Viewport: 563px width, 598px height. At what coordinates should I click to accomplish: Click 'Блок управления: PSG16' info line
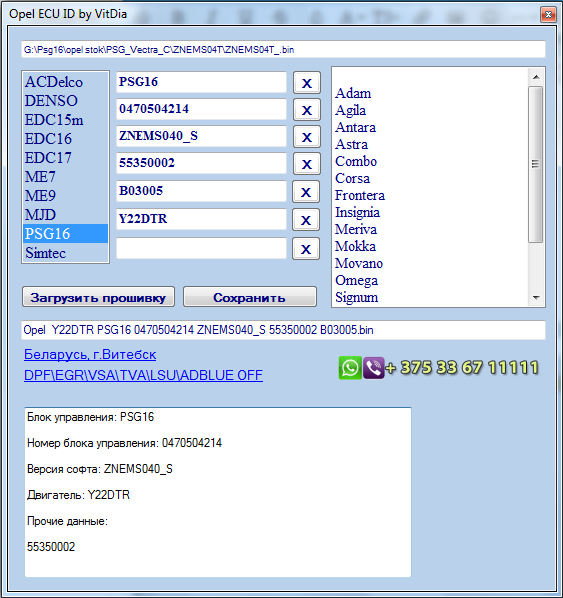pyautogui.click(x=90, y=417)
